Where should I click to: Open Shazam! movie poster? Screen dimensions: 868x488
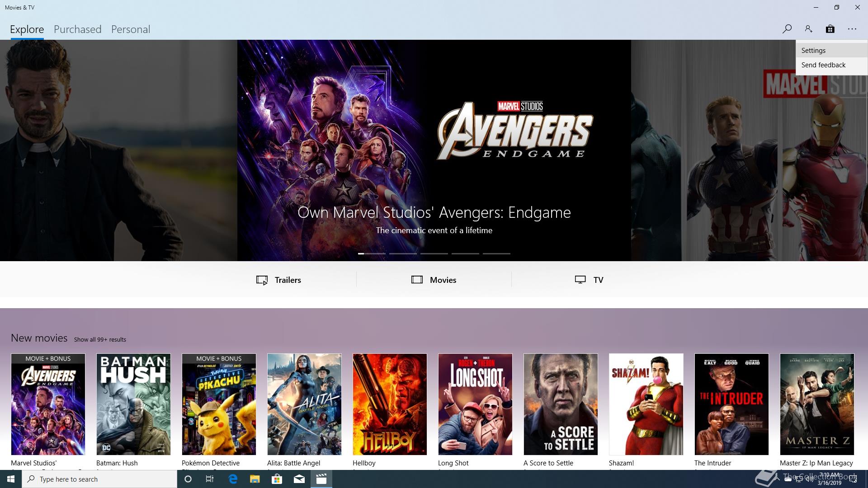pos(646,404)
